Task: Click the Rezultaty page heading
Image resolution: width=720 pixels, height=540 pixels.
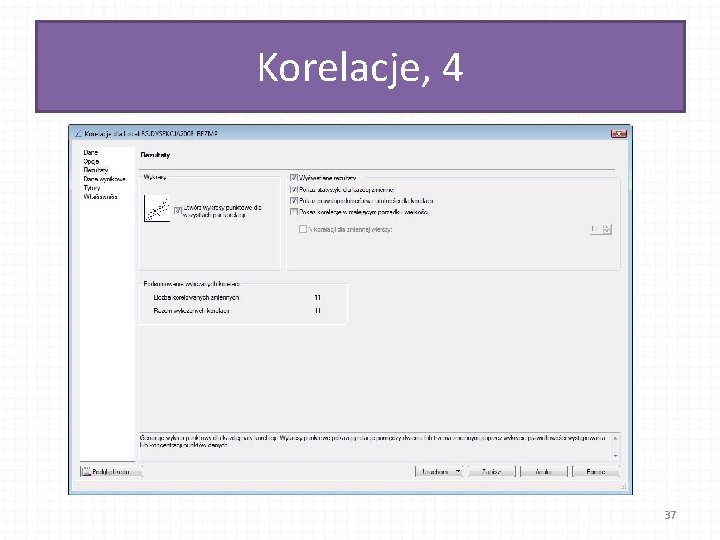Action: (155, 155)
